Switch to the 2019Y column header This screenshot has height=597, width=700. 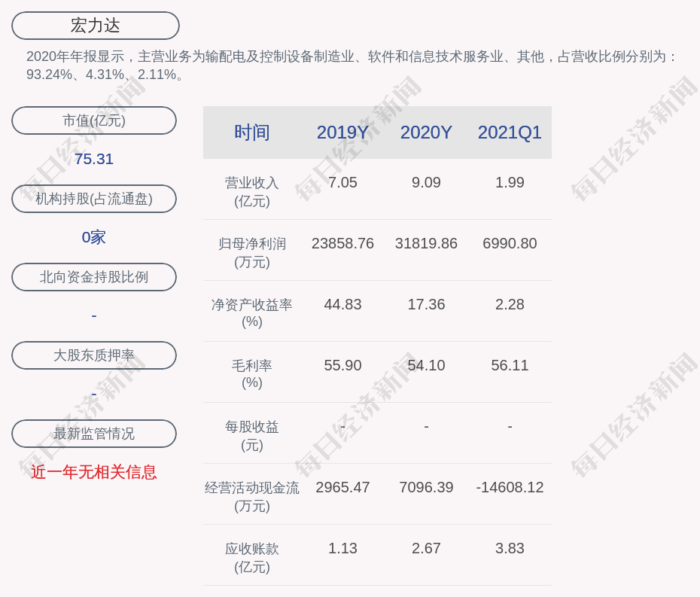(342, 132)
